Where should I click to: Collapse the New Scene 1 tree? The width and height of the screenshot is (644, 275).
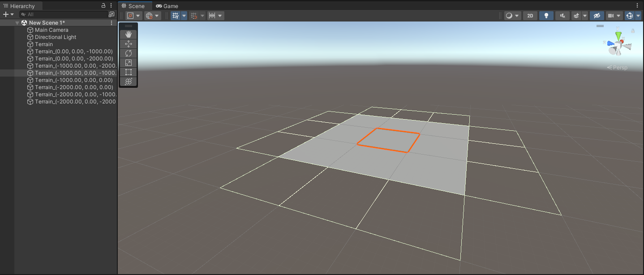pos(17,23)
